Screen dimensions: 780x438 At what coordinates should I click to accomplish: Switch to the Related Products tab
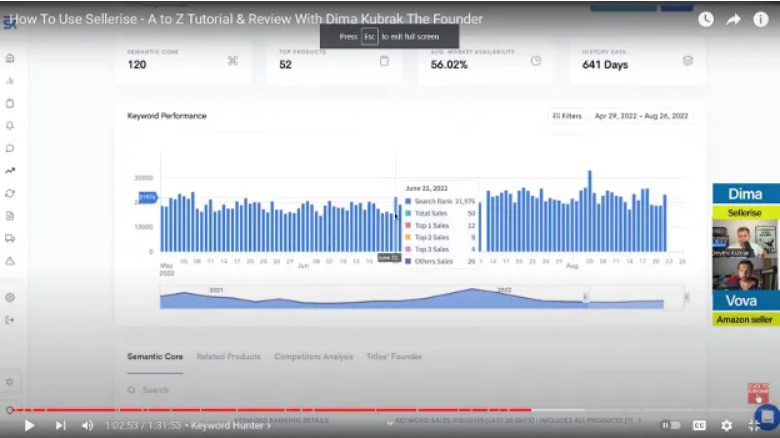pos(228,356)
